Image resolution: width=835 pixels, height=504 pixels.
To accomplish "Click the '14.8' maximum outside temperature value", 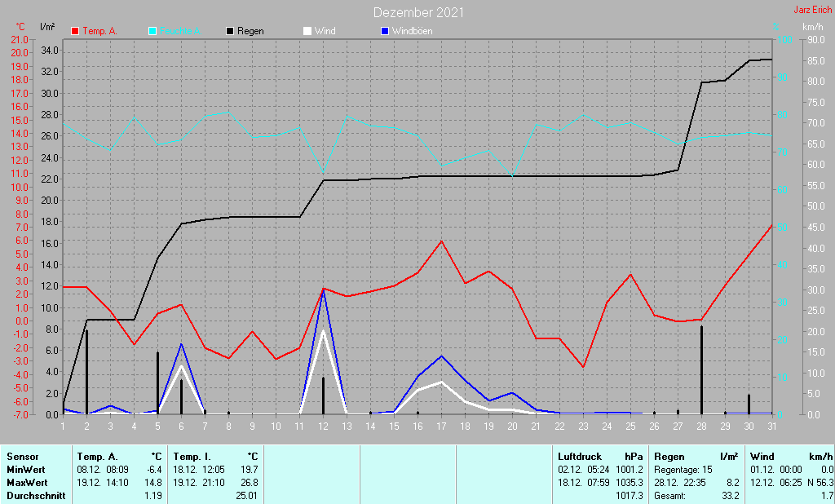I will pyautogui.click(x=154, y=483).
